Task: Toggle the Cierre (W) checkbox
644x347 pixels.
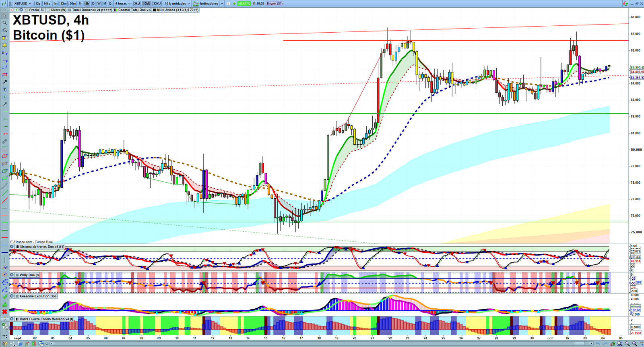Action: point(48,10)
